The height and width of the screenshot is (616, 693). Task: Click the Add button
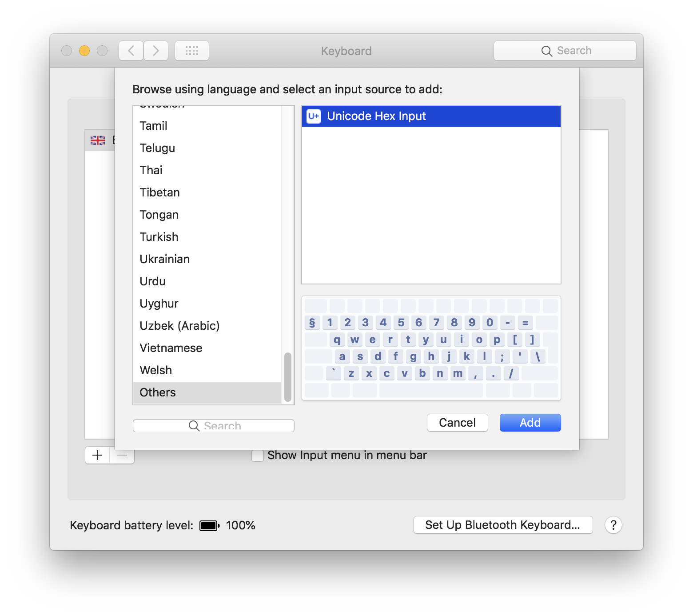click(530, 423)
